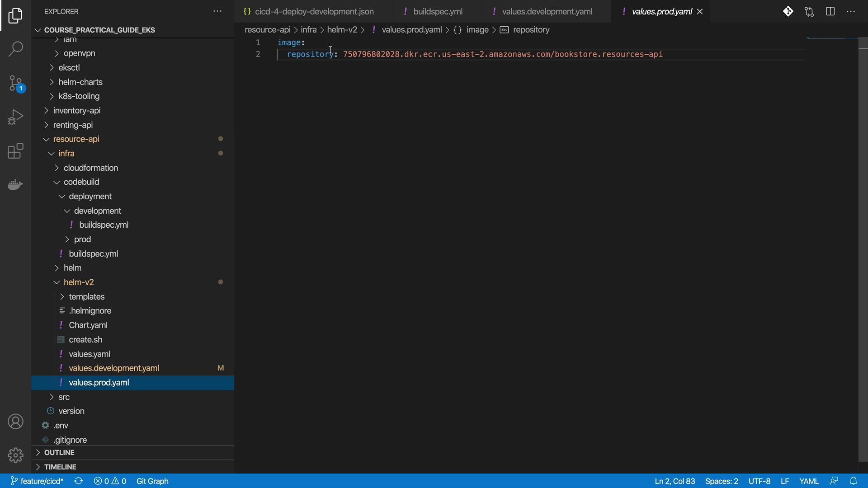Open the Manage gear menu

click(15, 455)
